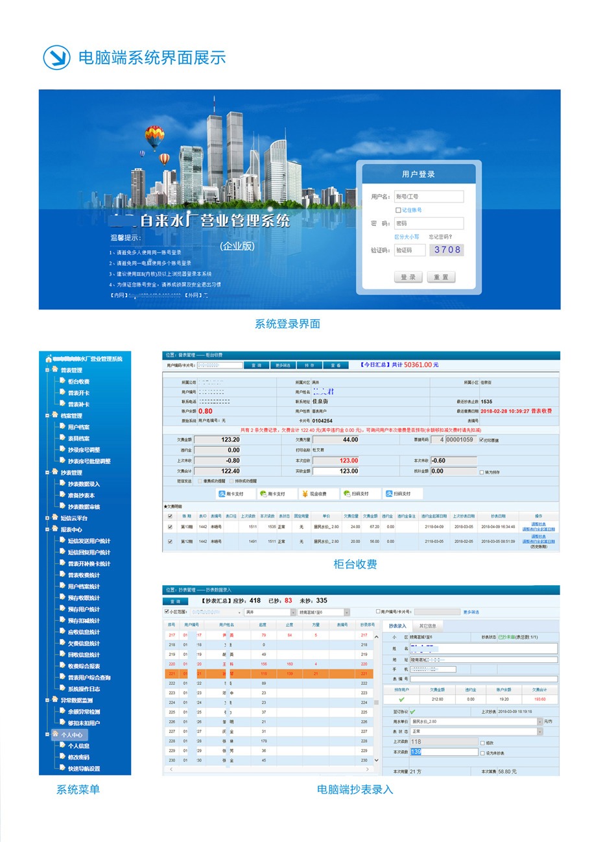616x842 pixels.
Task: Click the Alipay icon on 刷卡支付 button
Action: tap(222, 494)
